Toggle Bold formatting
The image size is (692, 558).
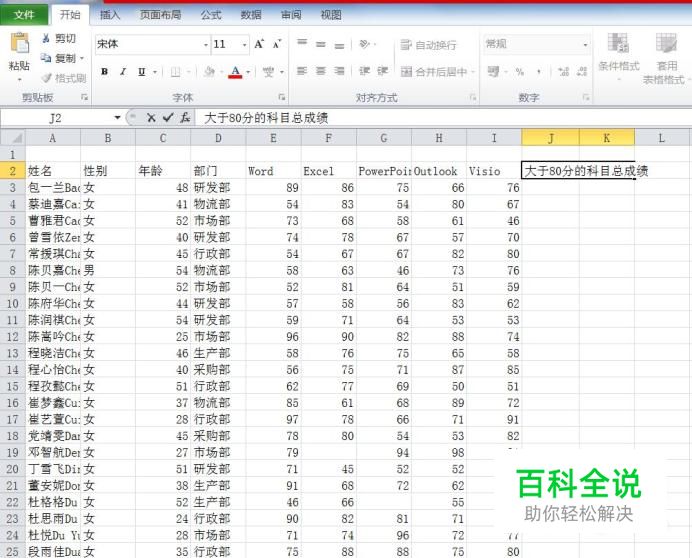pyautogui.click(x=105, y=72)
